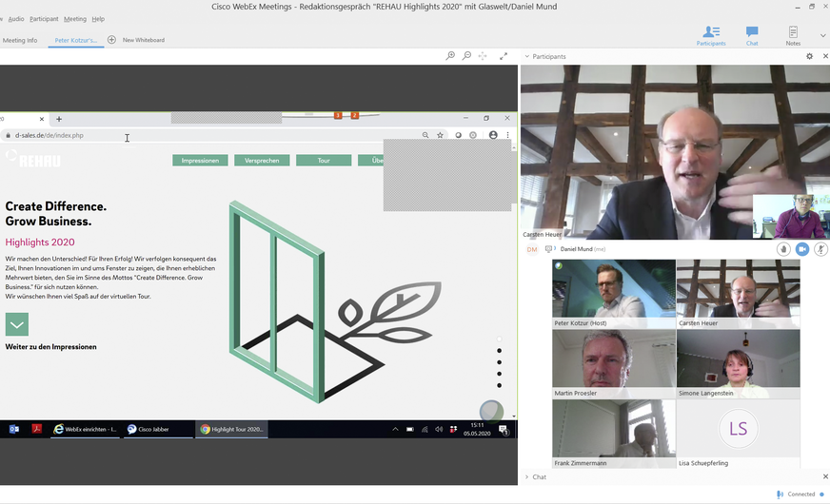
Task: Select the fifth page navigation dot
Action: coord(499,385)
